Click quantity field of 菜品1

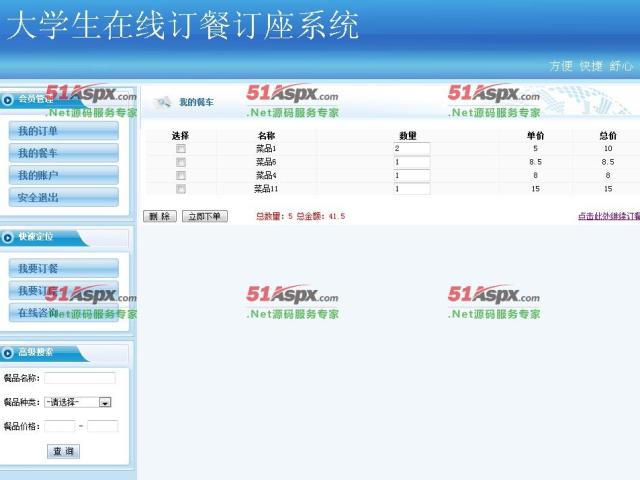(411, 149)
